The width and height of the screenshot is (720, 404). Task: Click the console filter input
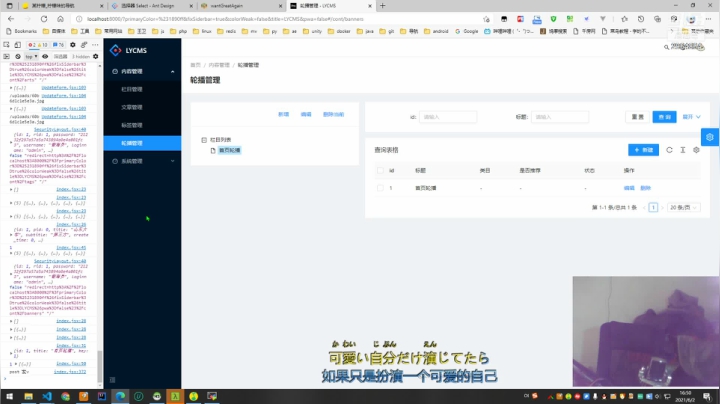click(60, 56)
